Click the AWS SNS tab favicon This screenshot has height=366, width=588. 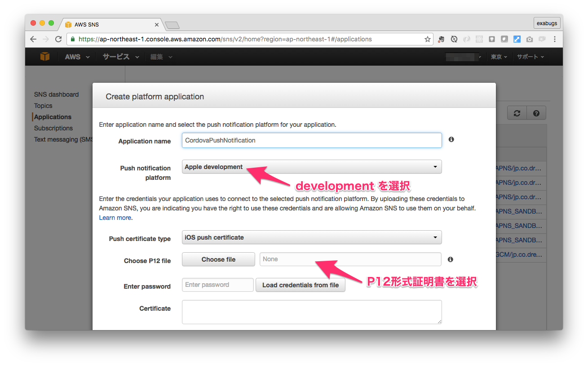pos(68,25)
